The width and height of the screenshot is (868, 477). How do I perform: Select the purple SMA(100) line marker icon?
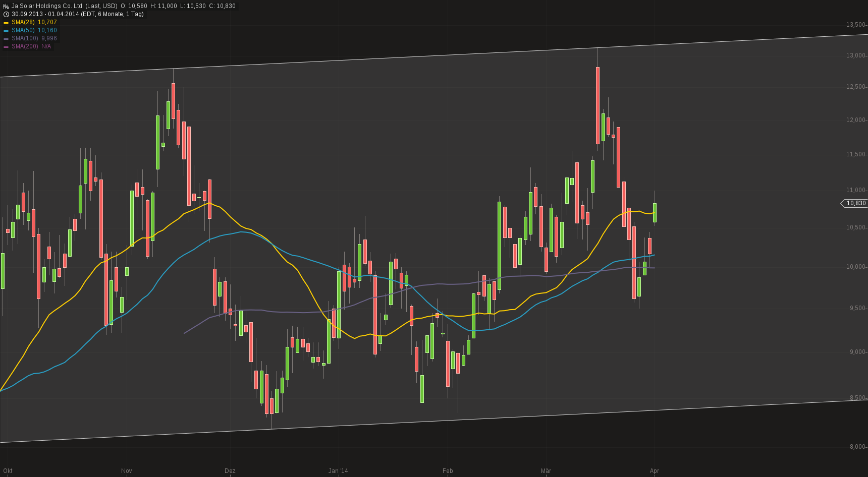point(6,38)
